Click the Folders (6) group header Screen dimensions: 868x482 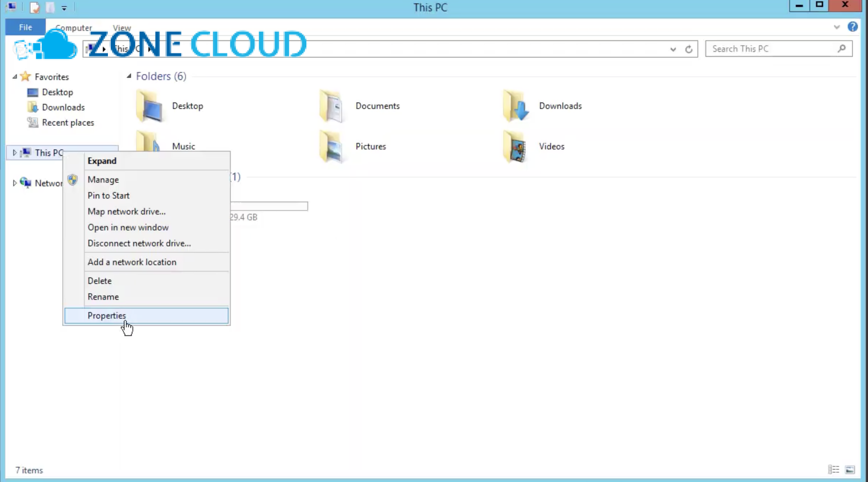click(x=161, y=76)
